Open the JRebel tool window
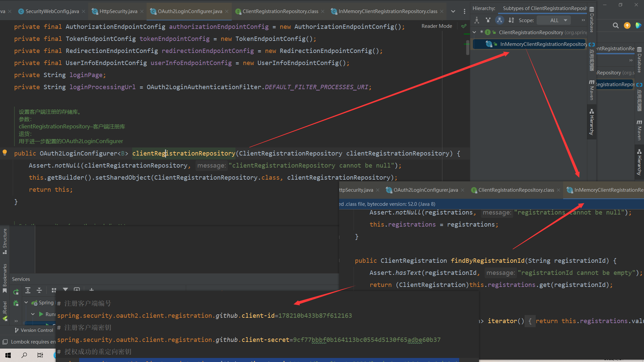Screen dimensions: 644x362 (x=5, y=311)
